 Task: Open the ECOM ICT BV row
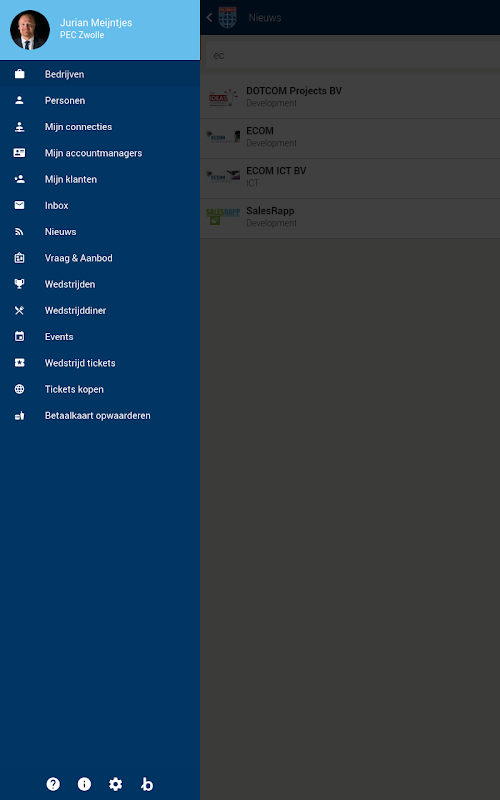click(350, 177)
